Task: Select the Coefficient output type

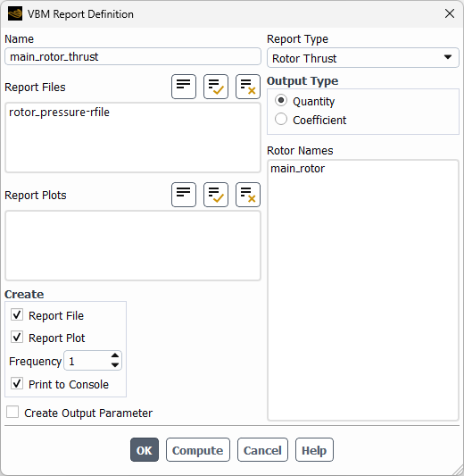Action: 281,120
